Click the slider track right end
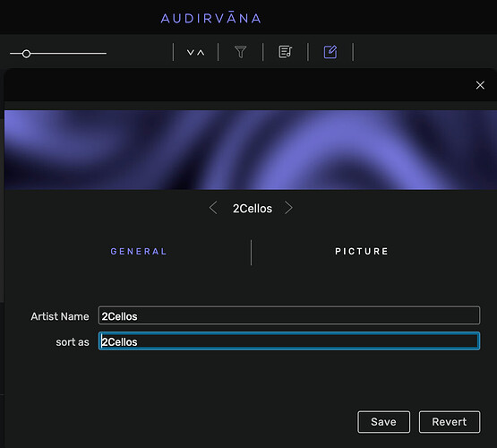Image resolution: width=497 pixels, height=448 pixels. 105,54
